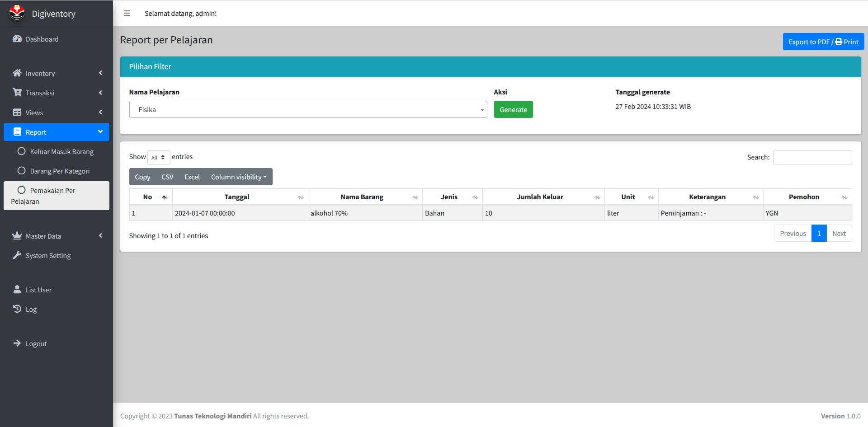Select Keluar Masuk Barang report option
This screenshot has height=427, width=868.
[61, 152]
